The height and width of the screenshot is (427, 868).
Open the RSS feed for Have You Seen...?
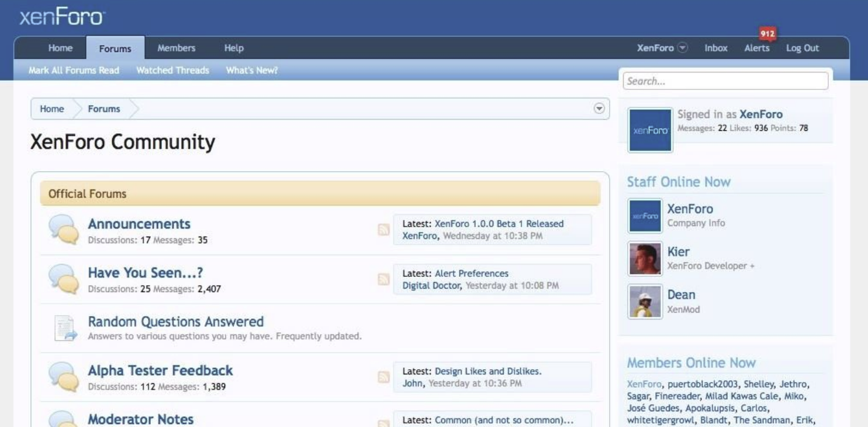383,279
